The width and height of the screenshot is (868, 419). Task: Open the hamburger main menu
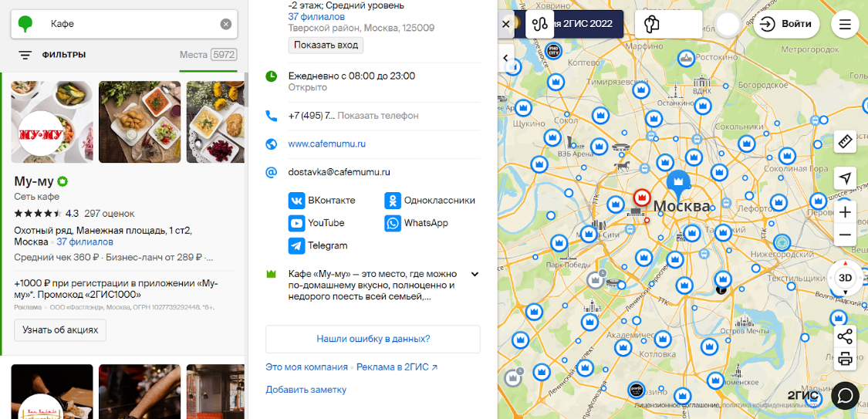845,25
